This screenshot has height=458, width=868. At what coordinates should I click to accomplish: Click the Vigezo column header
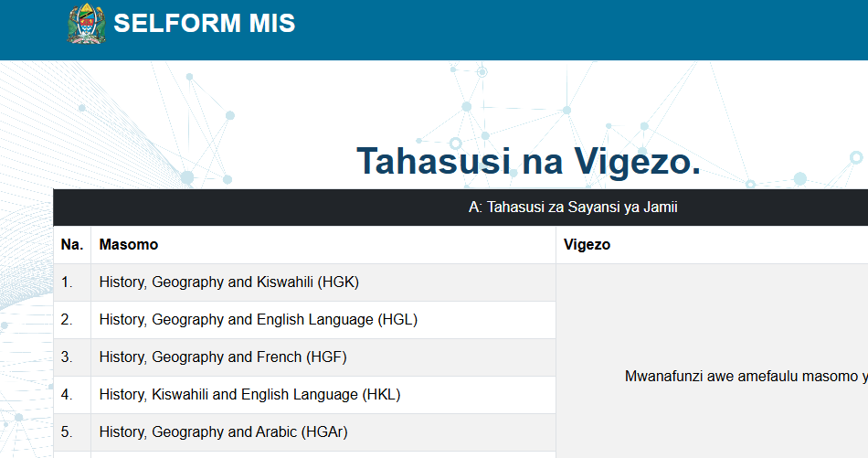(587, 245)
